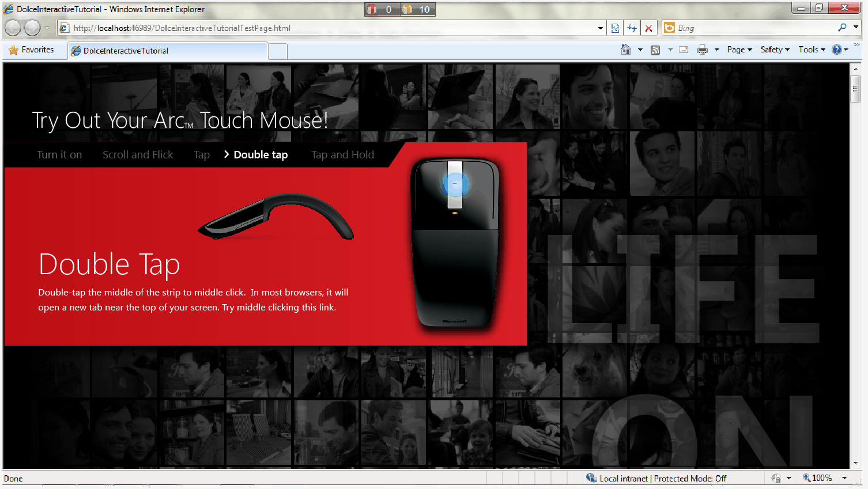The width and height of the screenshot is (868, 489).
Task: Run search with the magnifier icon
Action: click(x=842, y=27)
